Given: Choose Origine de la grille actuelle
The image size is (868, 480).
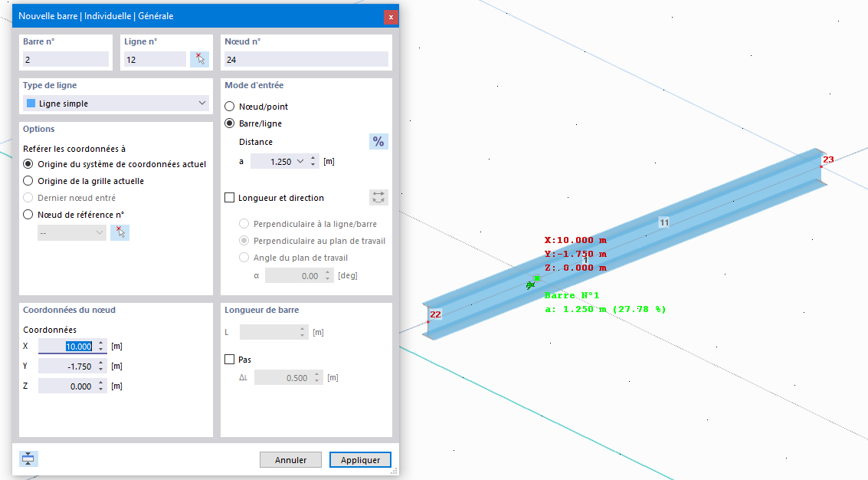Looking at the screenshot, I should click(x=28, y=181).
